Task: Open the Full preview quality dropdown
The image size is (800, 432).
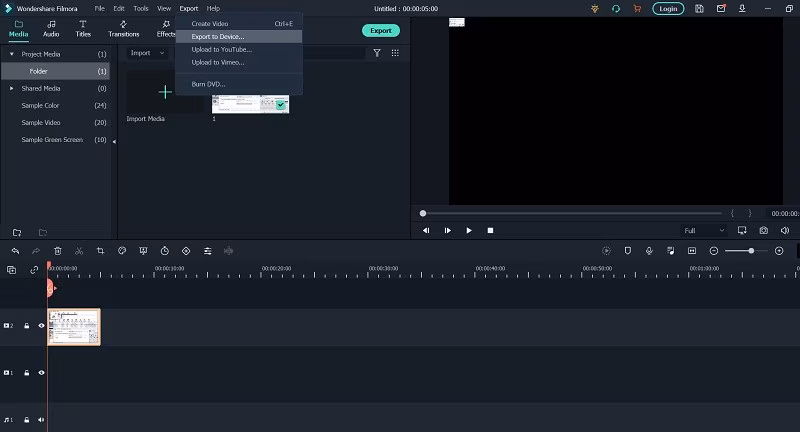Action: pos(704,231)
